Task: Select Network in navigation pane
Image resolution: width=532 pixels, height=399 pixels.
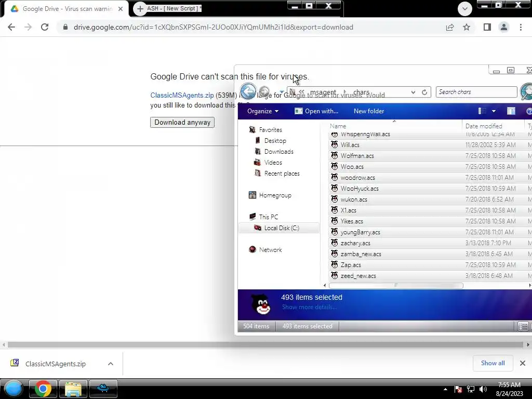Action: [x=270, y=250]
